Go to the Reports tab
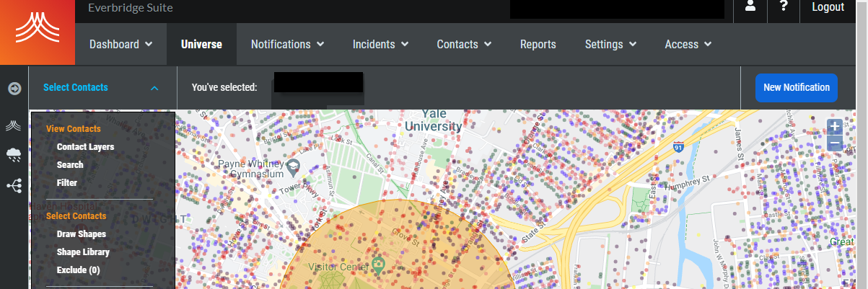 (538, 44)
